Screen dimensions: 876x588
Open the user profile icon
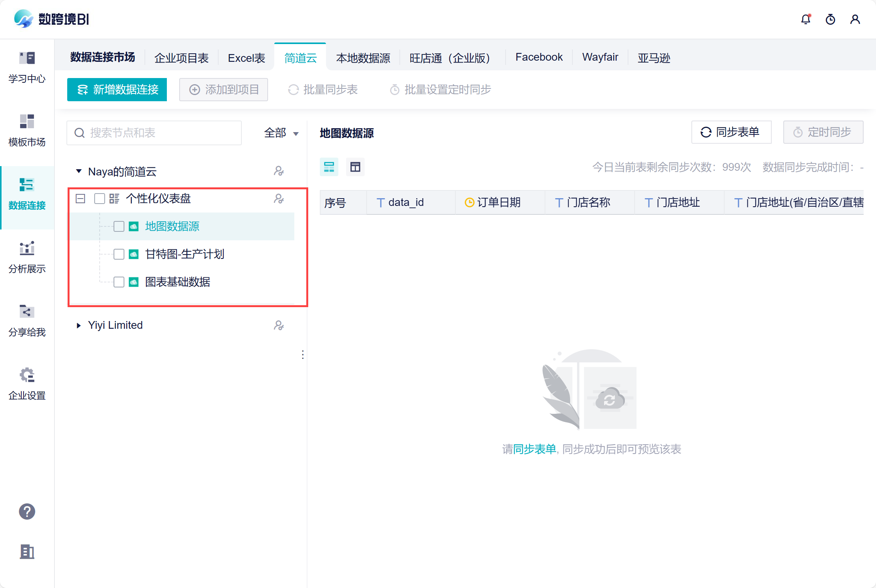(855, 19)
